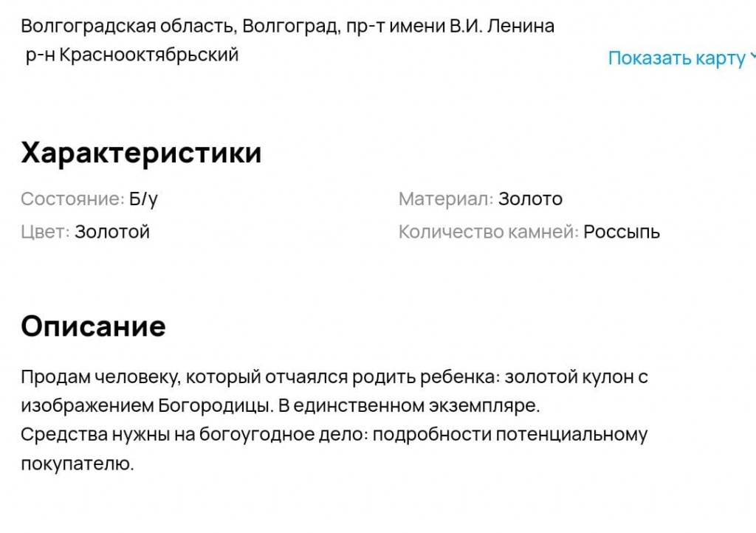The height and width of the screenshot is (533, 756).
Task: Click "пр-т имени В.И. Ленина" in the address
Action: pos(450,26)
